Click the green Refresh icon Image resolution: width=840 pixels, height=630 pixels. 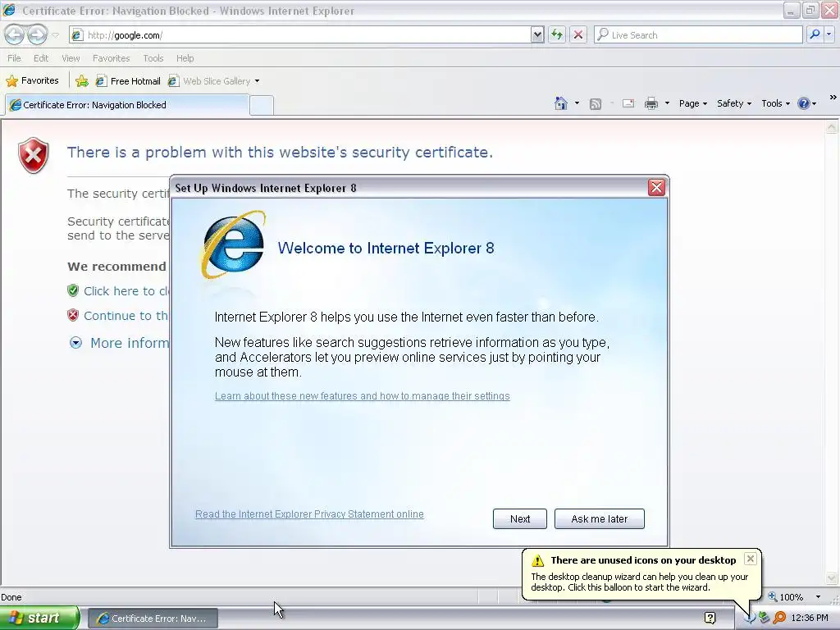click(x=557, y=34)
